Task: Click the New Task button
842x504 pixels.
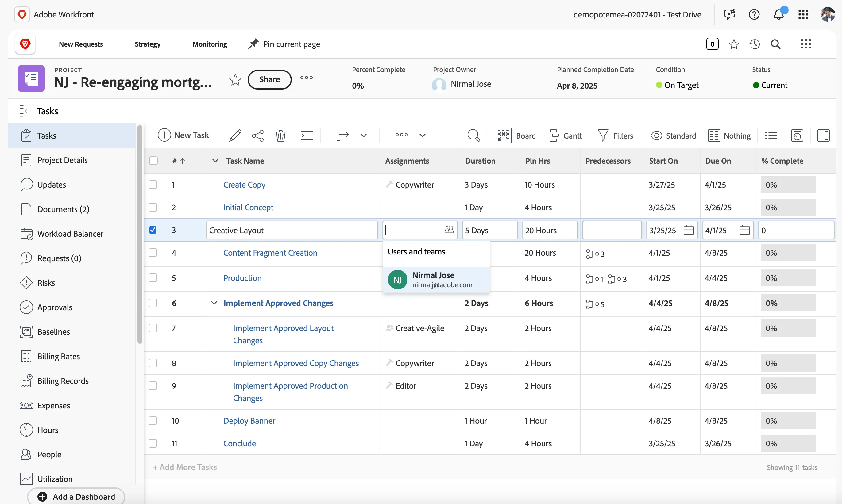Action: click(x=183, y=135)
